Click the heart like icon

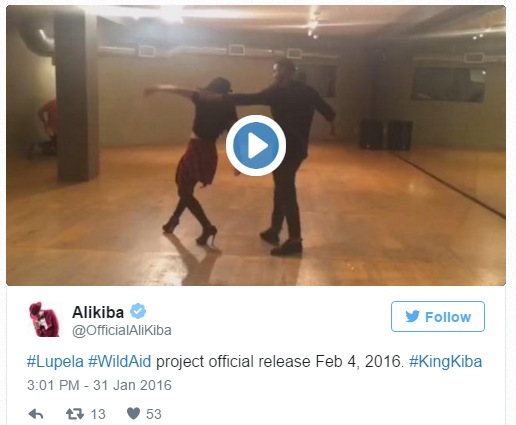(x=133, y=413)
